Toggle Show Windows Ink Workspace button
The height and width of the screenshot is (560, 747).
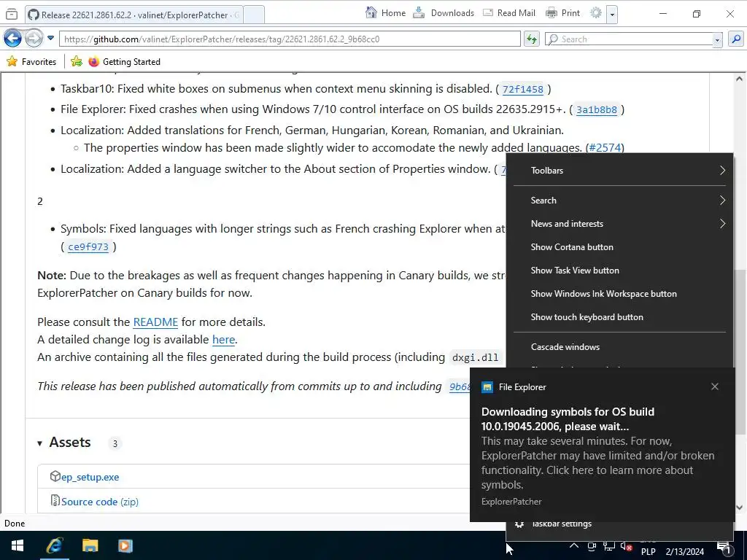619,294
